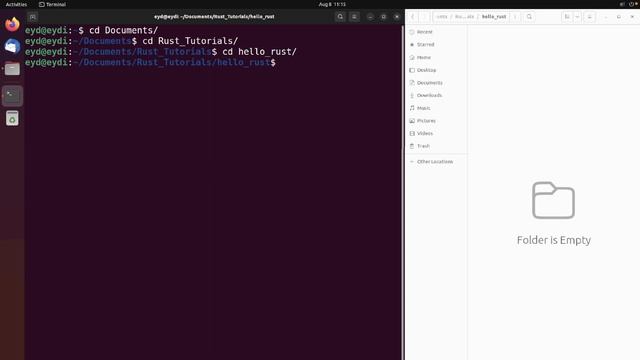640x360 pixels.
Task: Click the 'cd Rust_Tutorials/' command text
Action: pyautogui.click(x=190, y=41)
